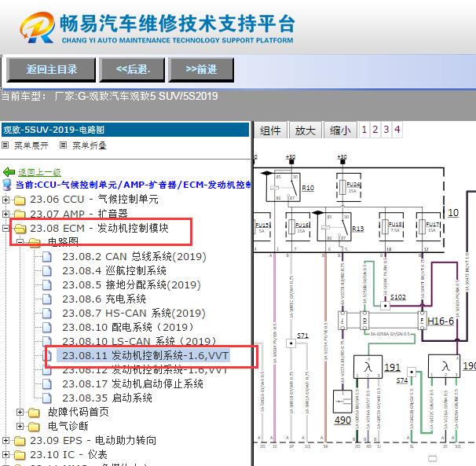
Task: Click component 191 oxygen sensor symbol
Action: click(x=368, y=367)
